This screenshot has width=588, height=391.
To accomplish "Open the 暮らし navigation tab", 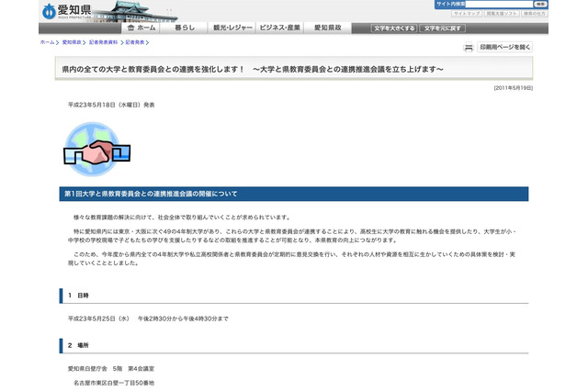I will click(x=185, y=28).
